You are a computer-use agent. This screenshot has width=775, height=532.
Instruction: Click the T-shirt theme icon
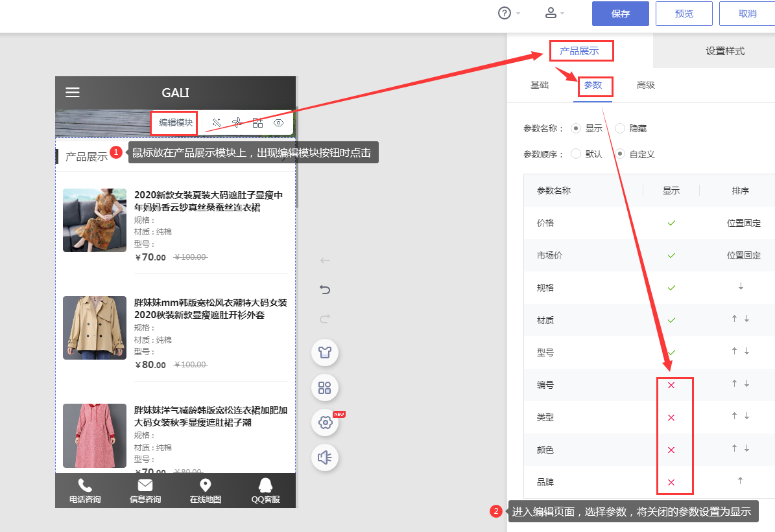pyautogui.click(x=325, y=353)
